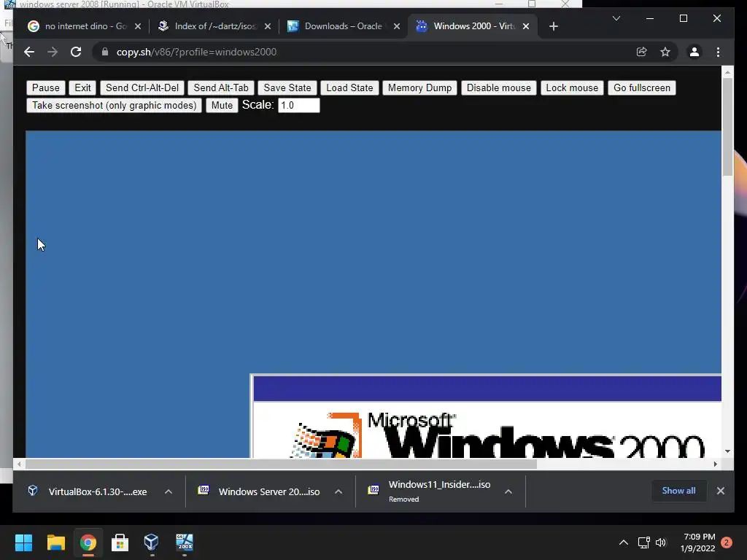The height and width of the screenshot is (560, 747).
Task: Click the Chrome taskbar icon
Action: coord(88,542)
